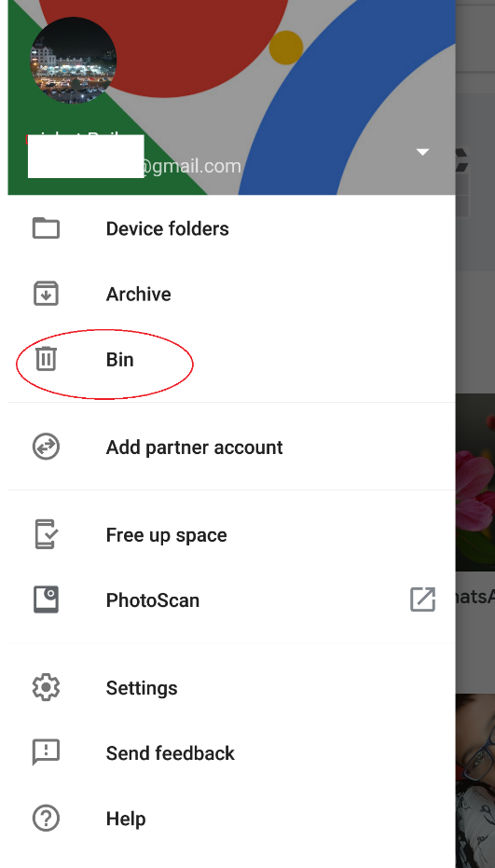Click the PhotoScan app icon
This screenshot has width=495, height=868.
(x=46, y=599)
